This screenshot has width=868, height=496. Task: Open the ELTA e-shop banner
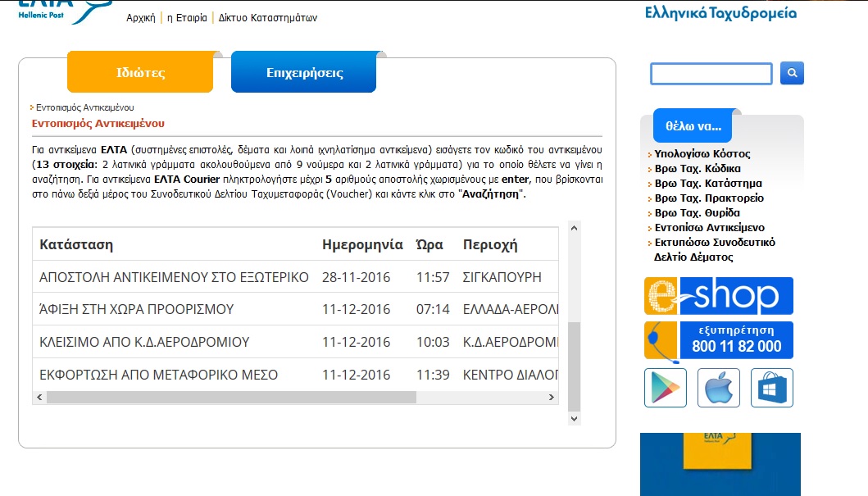pyautogui.click(x=719, y=296)
